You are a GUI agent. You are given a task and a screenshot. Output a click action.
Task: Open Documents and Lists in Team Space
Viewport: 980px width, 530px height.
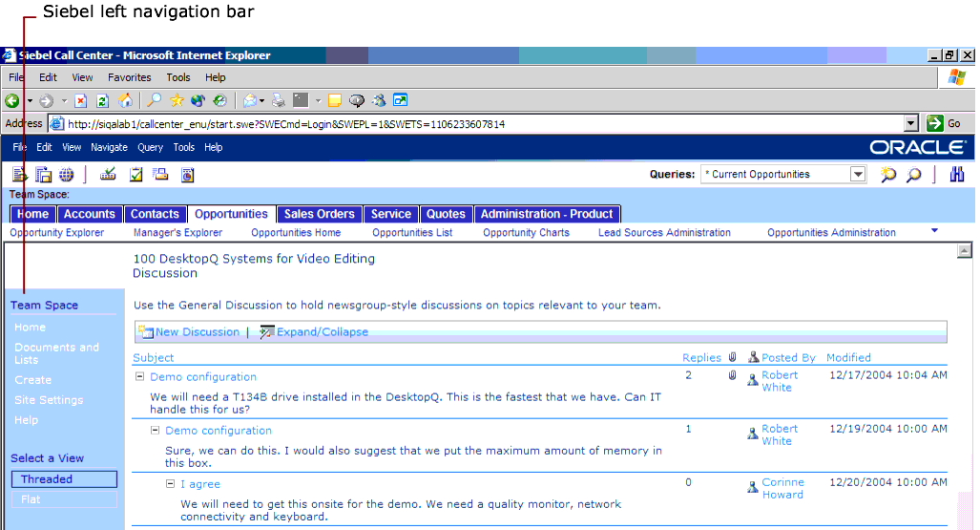[x=57, y=353]
